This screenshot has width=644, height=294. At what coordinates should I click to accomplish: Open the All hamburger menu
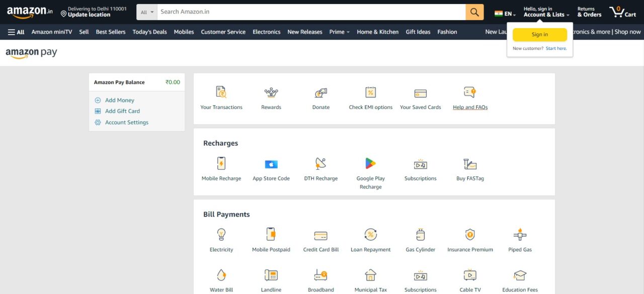[x=16, y=32]
